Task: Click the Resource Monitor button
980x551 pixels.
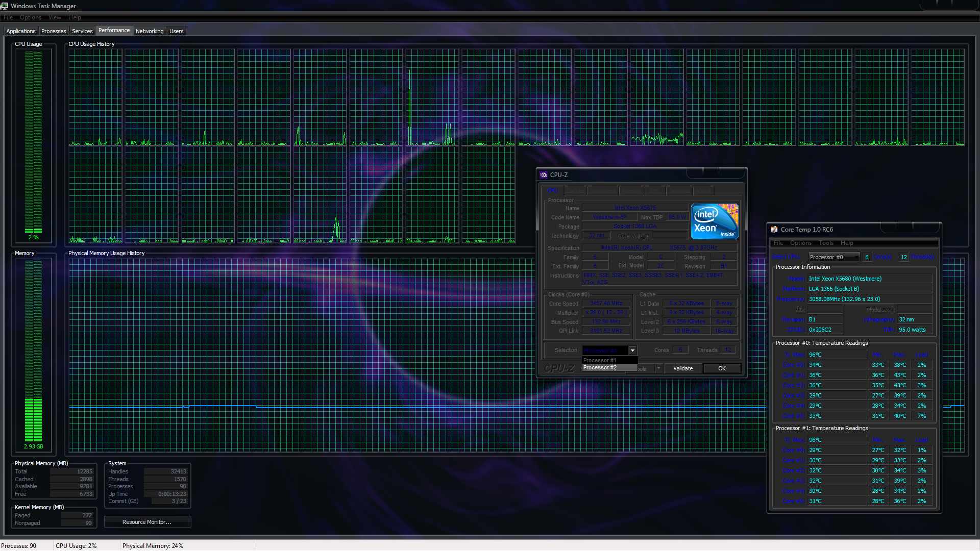Action: (x=147, y=522)
